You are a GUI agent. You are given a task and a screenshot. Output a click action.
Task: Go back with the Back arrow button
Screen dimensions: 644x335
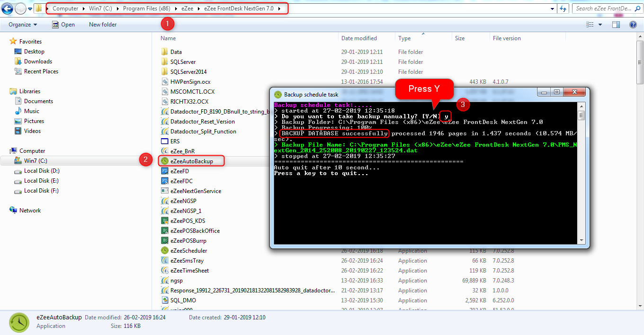[8, 9]
